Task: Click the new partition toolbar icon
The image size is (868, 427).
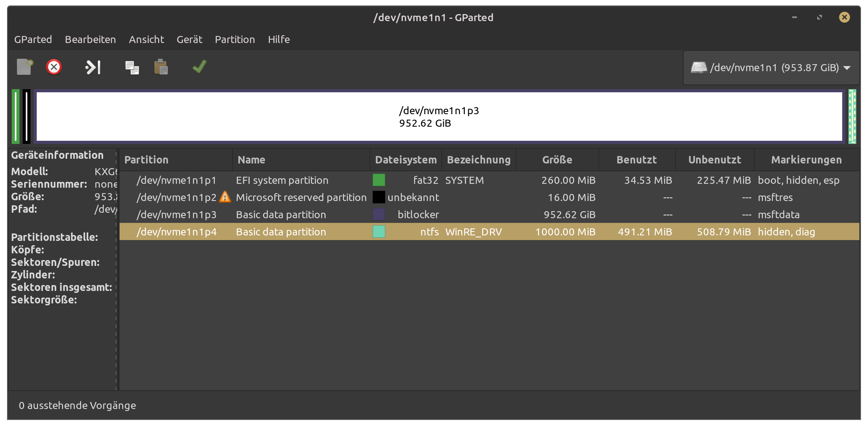Action: tap(25, 67)
